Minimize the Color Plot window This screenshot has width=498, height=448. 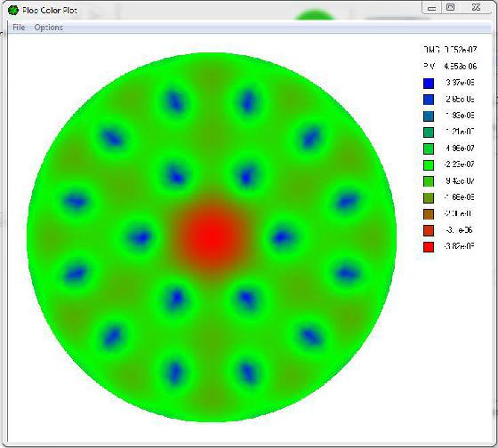(x=431, y=8)
